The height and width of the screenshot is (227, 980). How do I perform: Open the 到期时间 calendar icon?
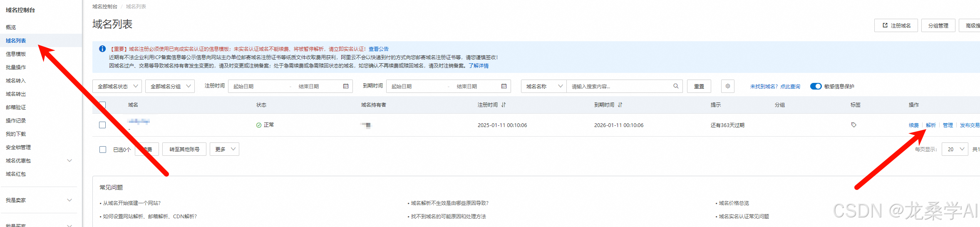pos(504,86)
